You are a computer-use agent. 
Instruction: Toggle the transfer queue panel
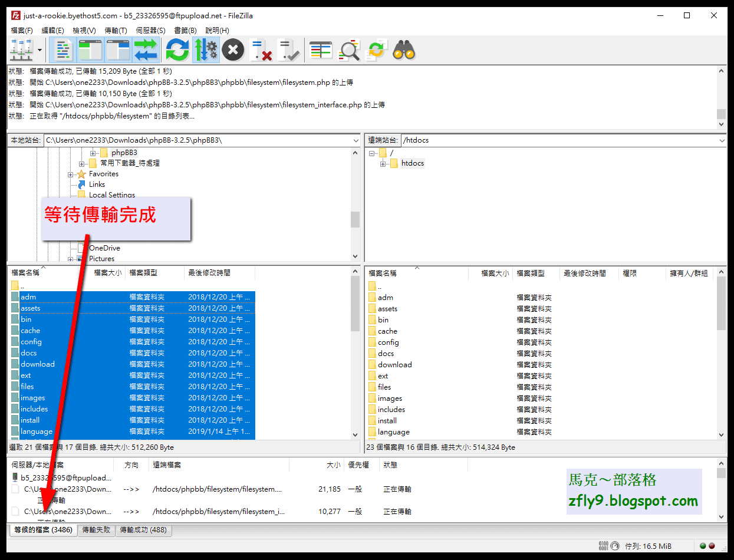(x=146, y=50)
